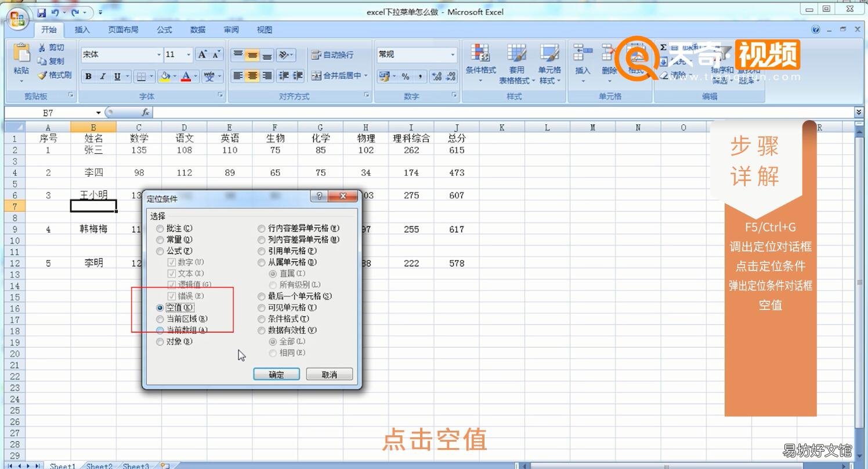Screen dimensions: 868x469
Task: Expand the borders dropdown arrow
Action: click(151, 76)
